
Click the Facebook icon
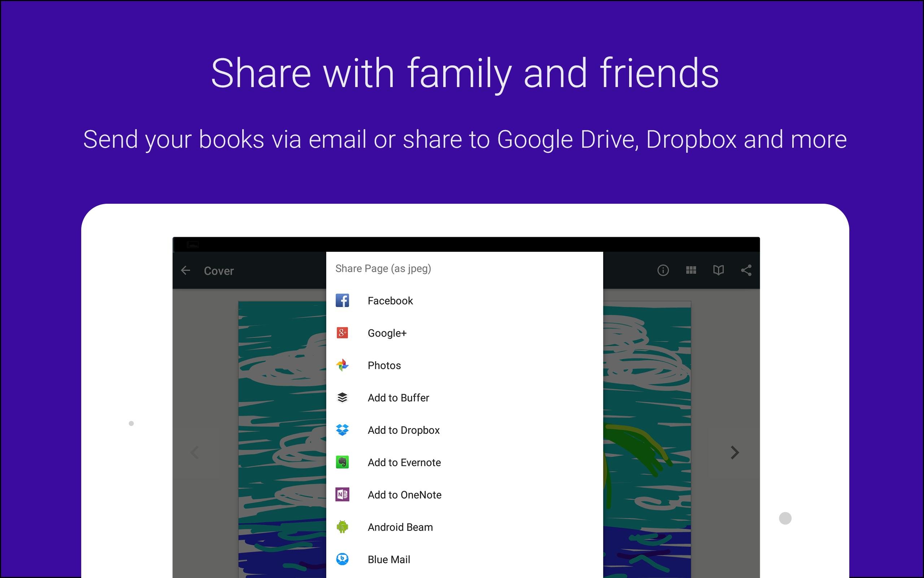coord(342,301)
